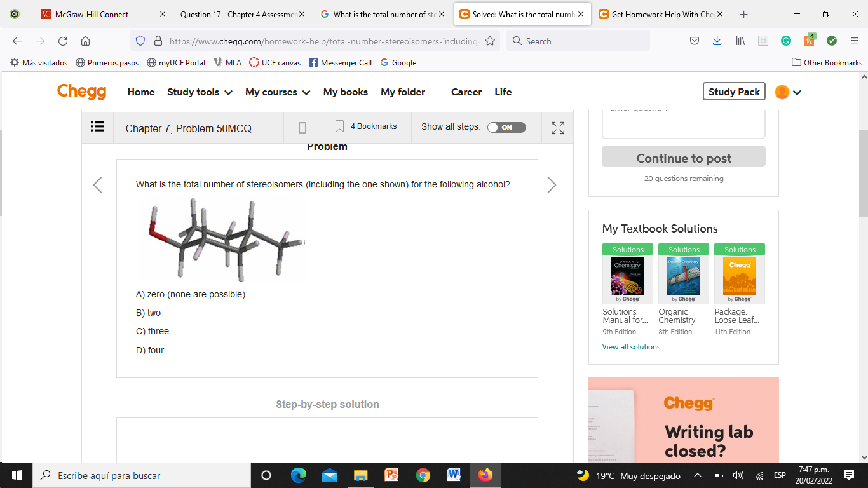Open the Mail app from taskbar
Image resolution: width=868 pixels, height=488 pixels.
[329, 475]
